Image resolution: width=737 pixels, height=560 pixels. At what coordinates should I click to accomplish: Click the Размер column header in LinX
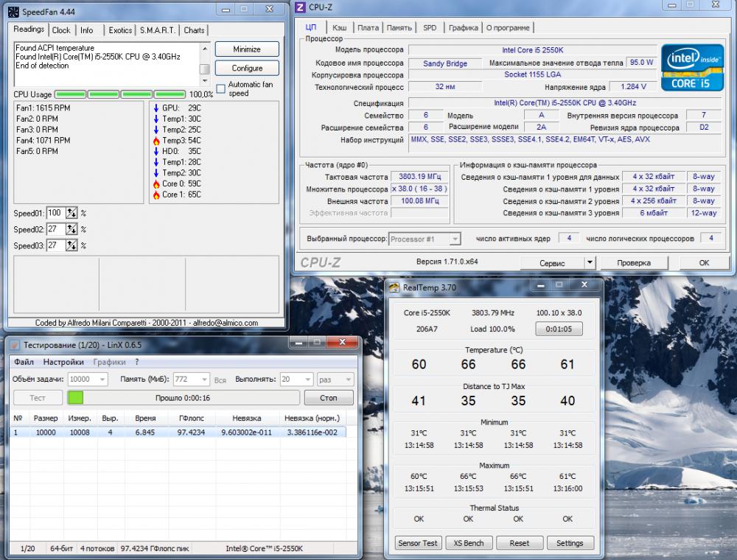[x=46, y=418]
